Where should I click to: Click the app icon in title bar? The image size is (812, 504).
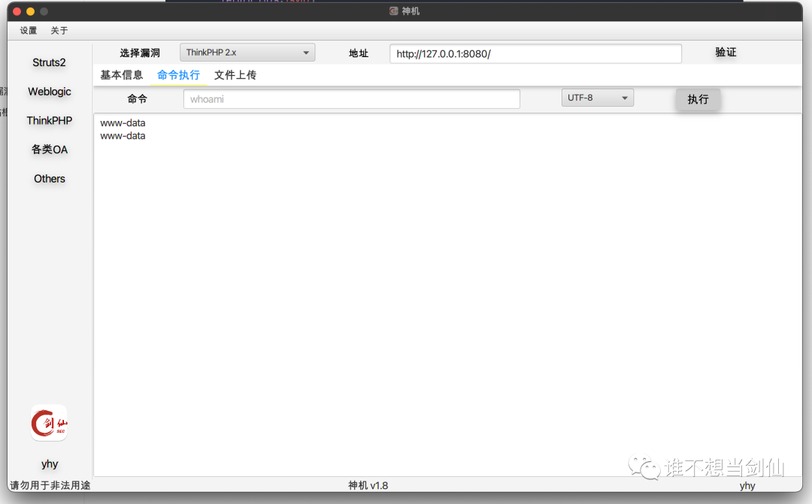click(x=393, y=11)
